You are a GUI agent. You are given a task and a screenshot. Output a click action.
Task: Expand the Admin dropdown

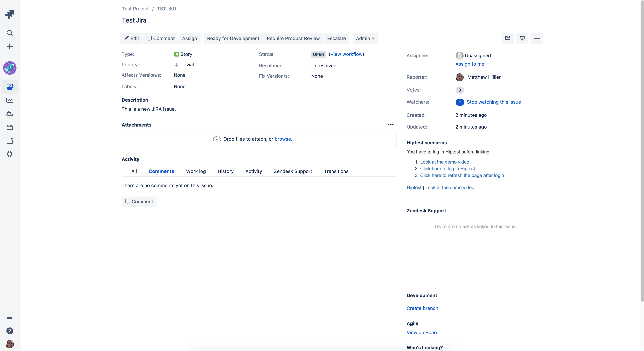point(365,38)
